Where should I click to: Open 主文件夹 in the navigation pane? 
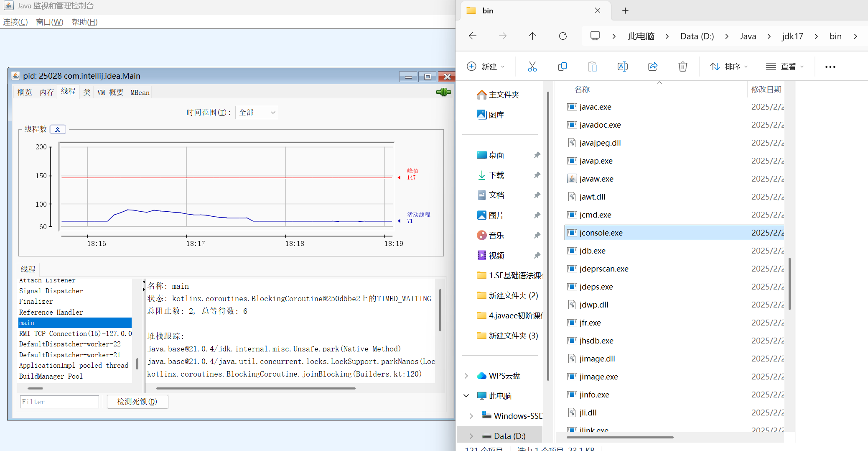pyautogui.click(x=498, y=95)
